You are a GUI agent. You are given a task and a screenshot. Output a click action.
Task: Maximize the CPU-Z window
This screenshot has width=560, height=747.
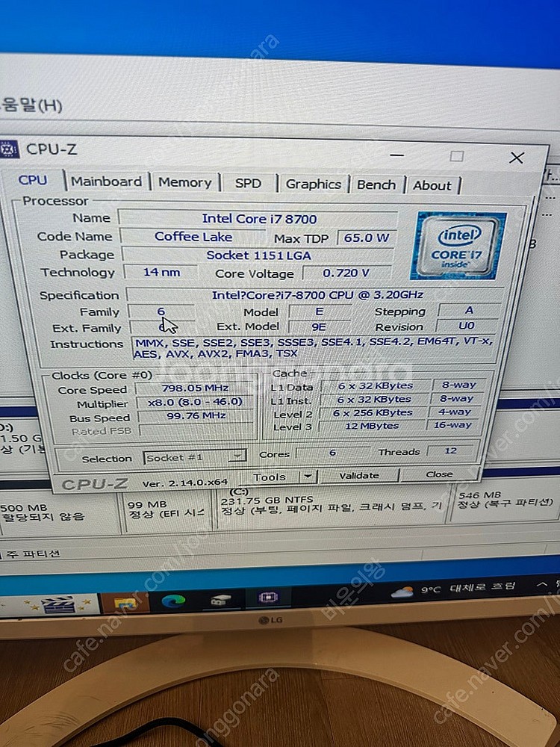[456, 156]
